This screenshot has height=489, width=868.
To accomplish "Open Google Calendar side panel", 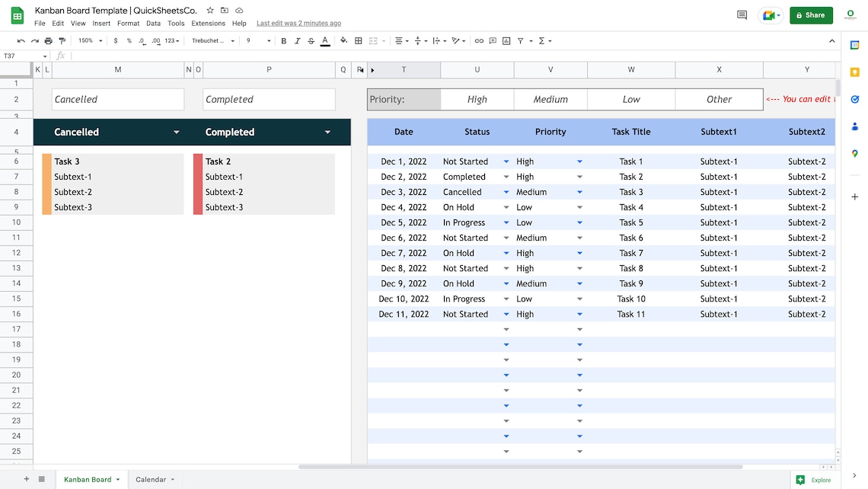I will pyautogui.click(x=855, y=46).
